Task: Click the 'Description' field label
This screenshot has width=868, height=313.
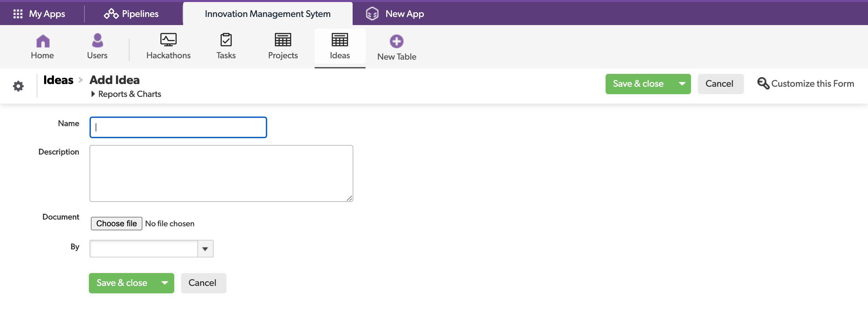Action: pos(59,152)
